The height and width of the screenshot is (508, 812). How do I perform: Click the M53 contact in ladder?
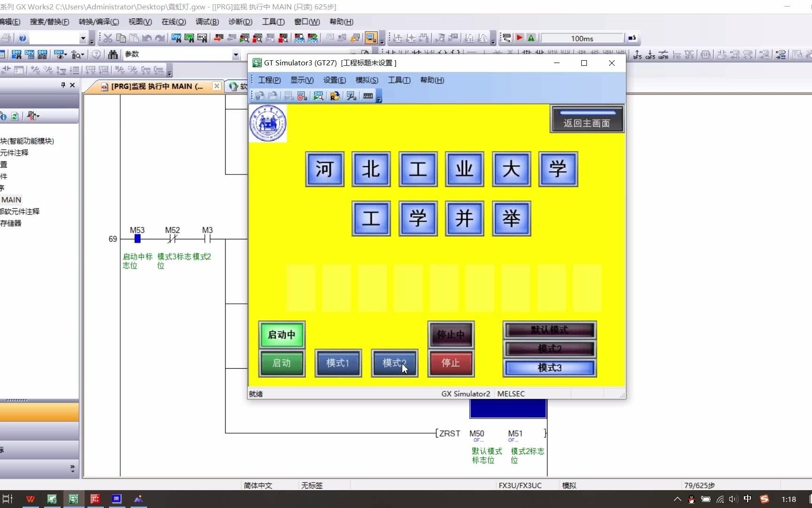(x=137, y=239)
